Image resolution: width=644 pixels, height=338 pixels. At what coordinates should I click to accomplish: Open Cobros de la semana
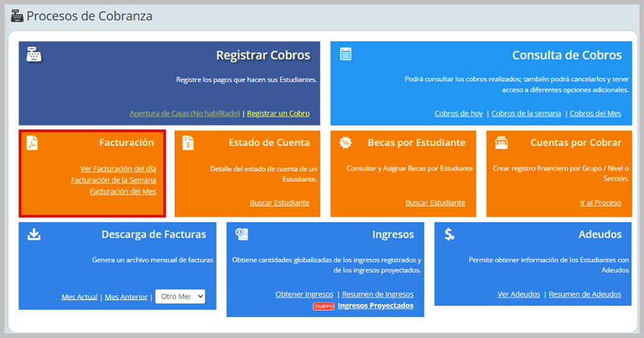tap(526, 113)
